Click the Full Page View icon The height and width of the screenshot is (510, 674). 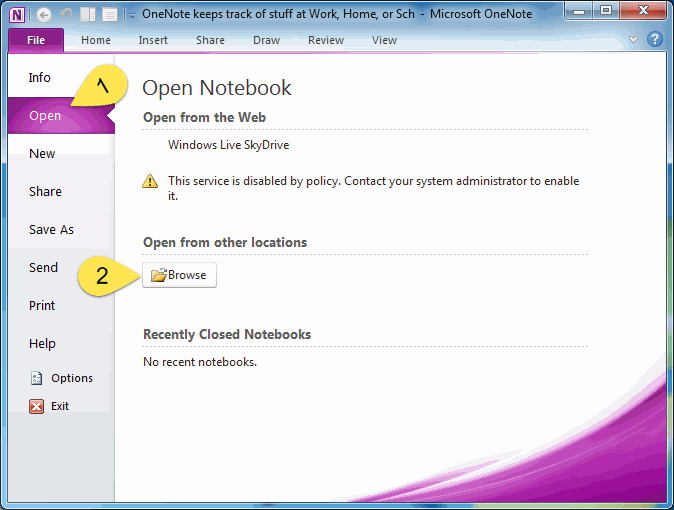click(x=110, y=15)
